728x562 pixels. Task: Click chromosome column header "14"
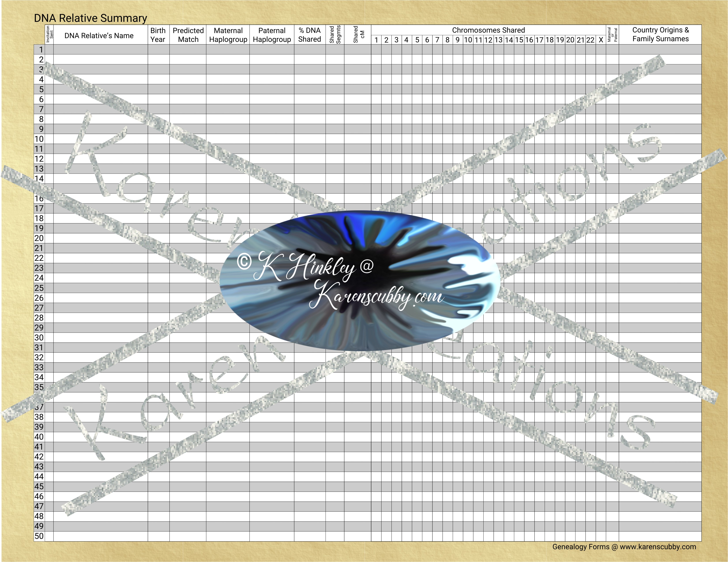[509, 40]
